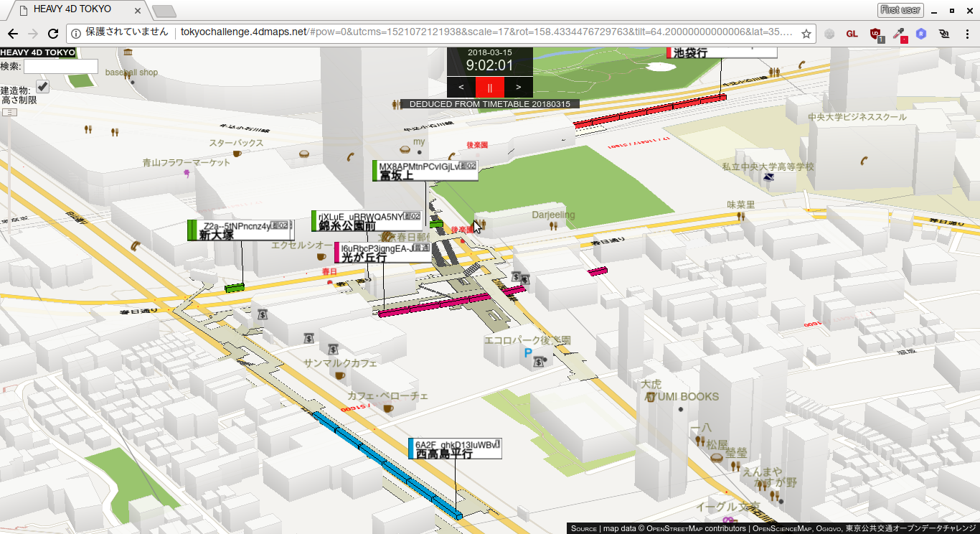Open Chrome's three-dot menu
This screenshot has height=534, width=980.
[x=966, y=34]
